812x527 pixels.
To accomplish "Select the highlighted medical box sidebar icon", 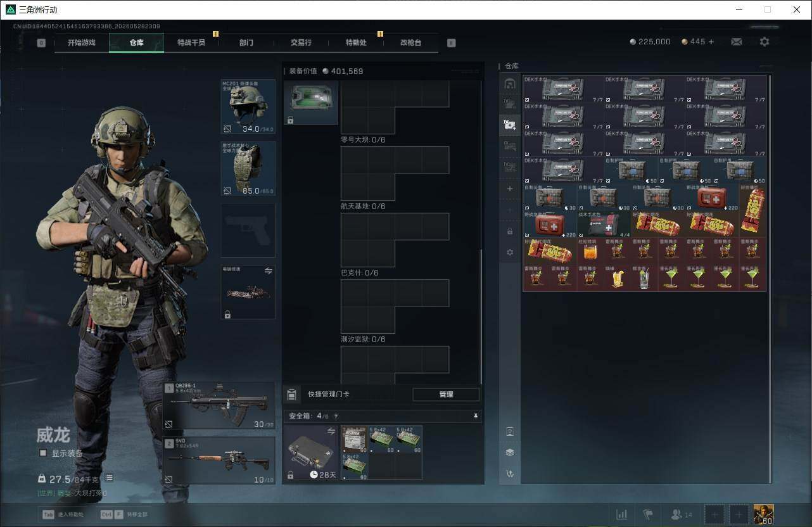I will 510,125.
